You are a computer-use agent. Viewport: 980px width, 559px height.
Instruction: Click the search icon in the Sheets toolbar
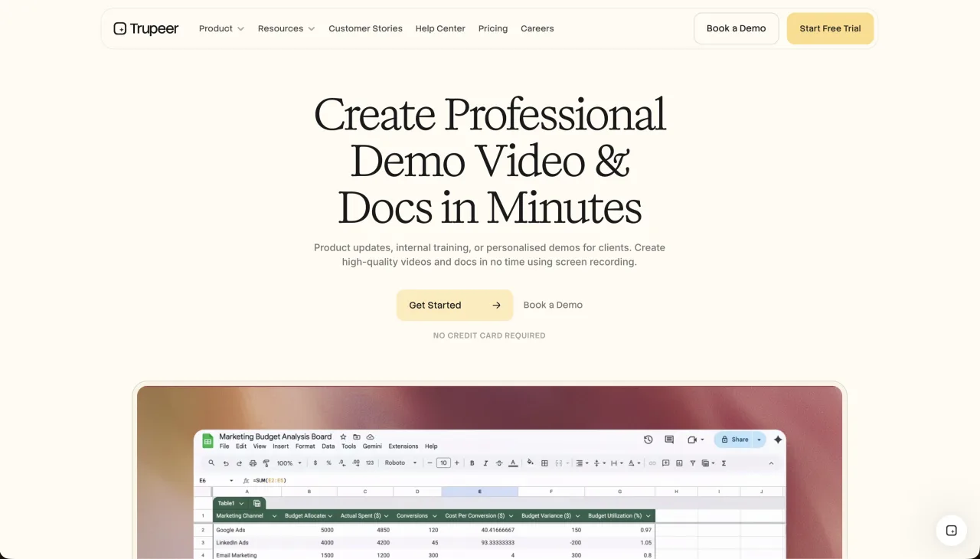tap(212, 463)
